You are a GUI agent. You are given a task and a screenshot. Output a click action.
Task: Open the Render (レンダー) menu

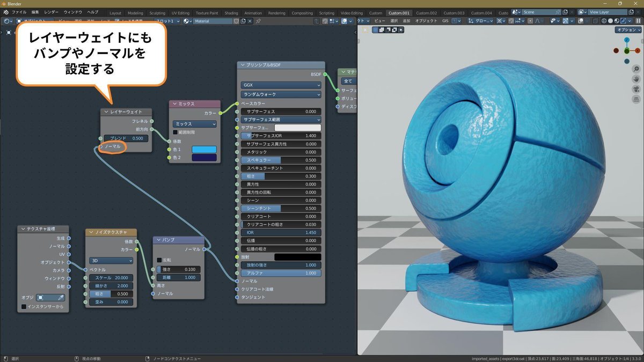[52, 12]
